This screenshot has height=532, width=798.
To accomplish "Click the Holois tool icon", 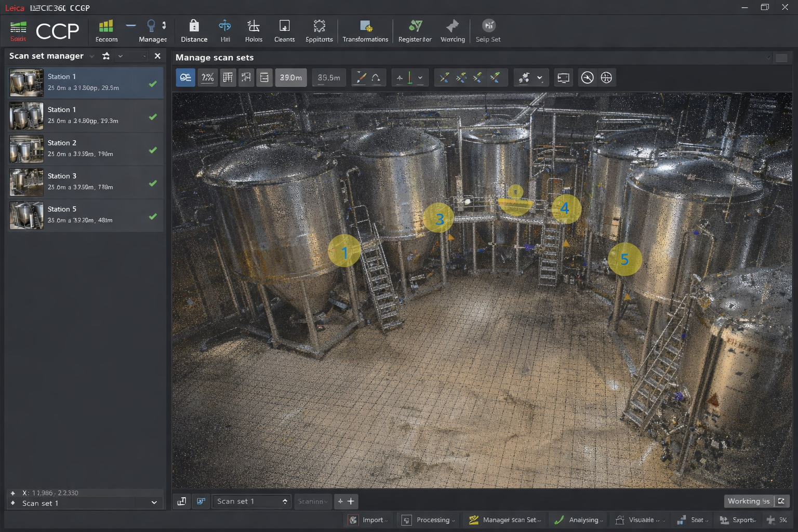I will pyautogui.click(x=254, y=26).
